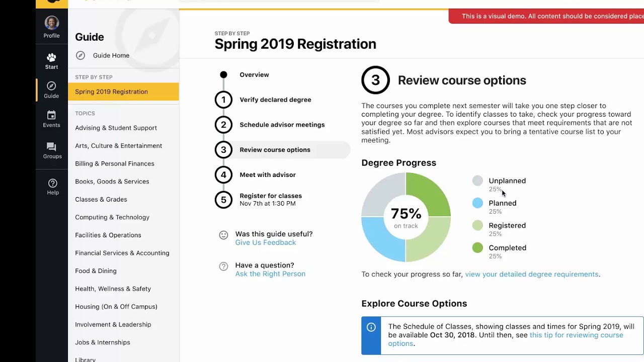
Task: Click the question mark icon beside Have a question
Action: click(x=223, y=266)
